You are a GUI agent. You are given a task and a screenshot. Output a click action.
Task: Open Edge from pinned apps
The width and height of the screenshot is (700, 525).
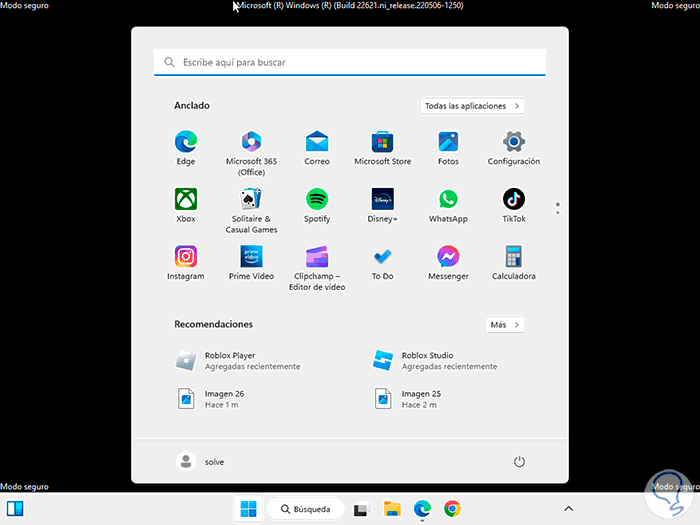(186, 148)
